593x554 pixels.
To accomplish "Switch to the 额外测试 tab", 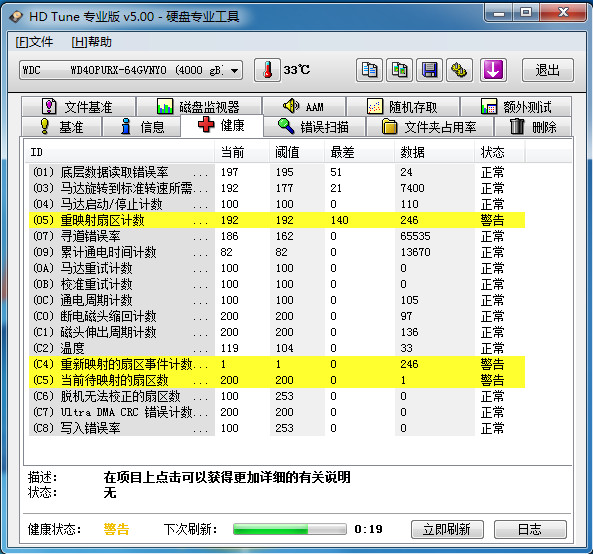I will (x=516, y=107).
